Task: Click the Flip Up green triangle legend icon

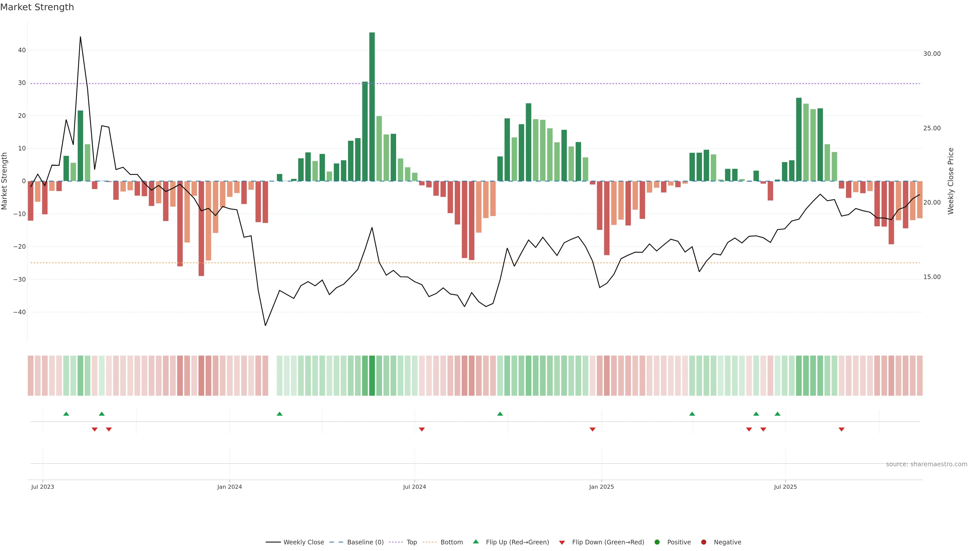Action: coord(475,542)
